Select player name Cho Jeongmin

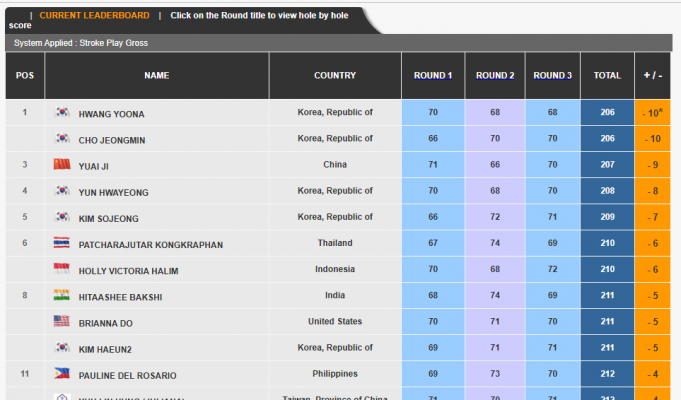112,140
